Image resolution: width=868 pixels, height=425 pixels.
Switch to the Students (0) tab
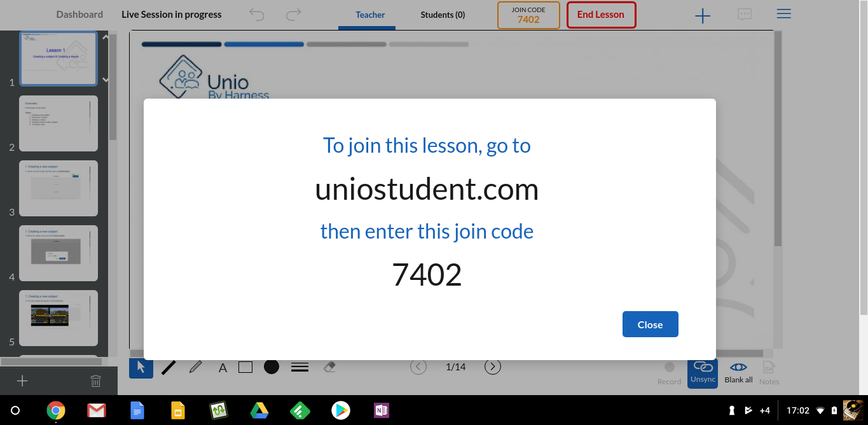tap(443, 15)
